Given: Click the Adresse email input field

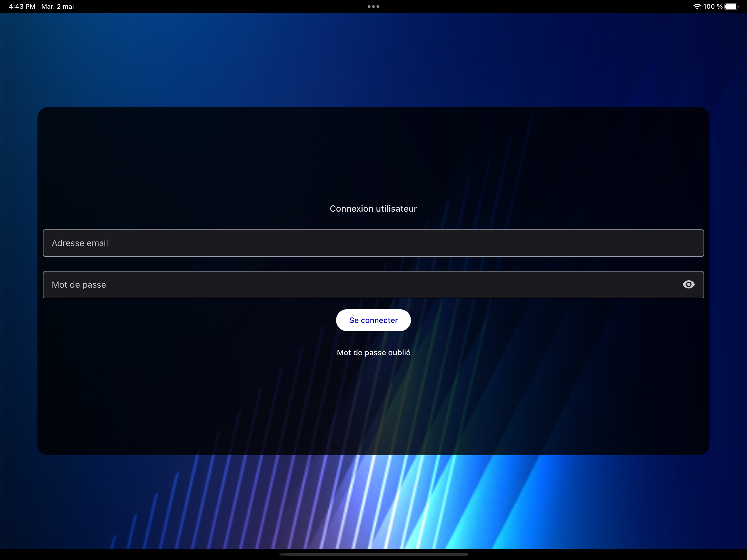Looking at the screenshot, I should (373, 243).
